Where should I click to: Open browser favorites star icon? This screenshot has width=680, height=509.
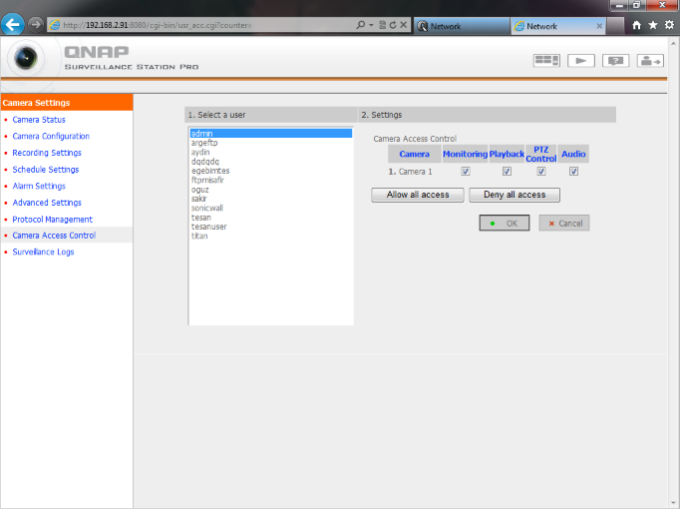652,25
